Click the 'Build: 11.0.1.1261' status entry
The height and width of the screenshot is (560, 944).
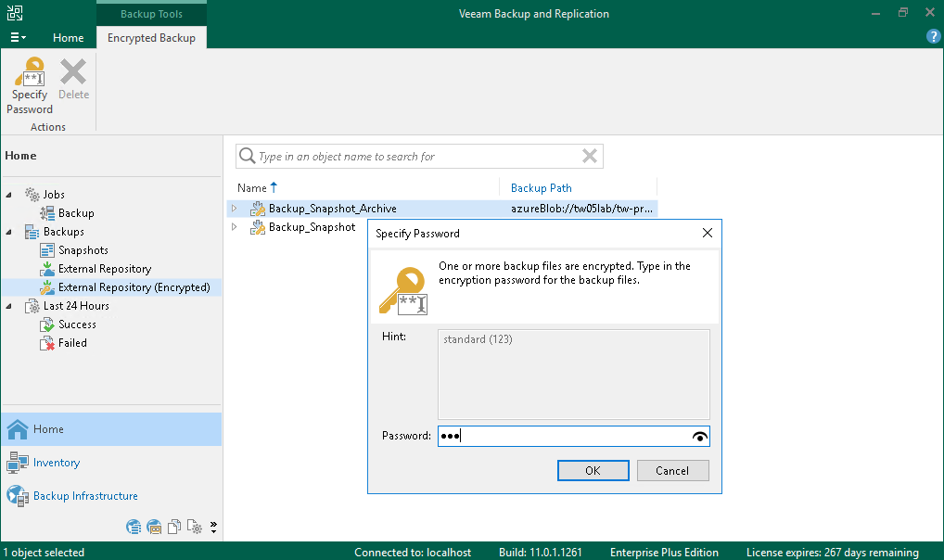click(540, 553)
